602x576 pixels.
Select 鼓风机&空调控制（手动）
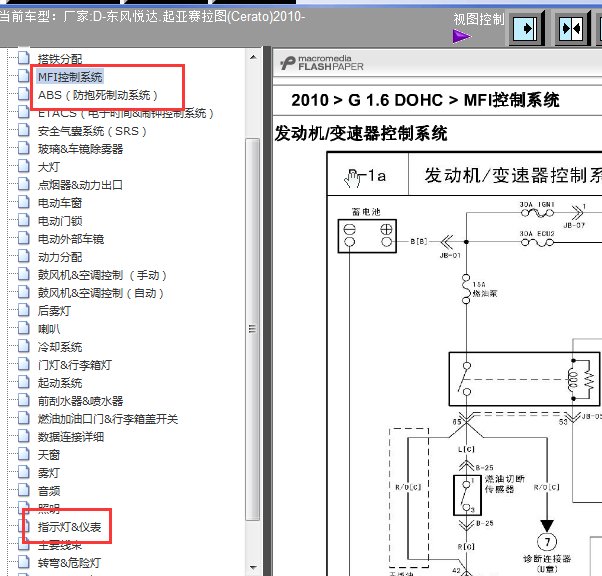[x=102, y=275]
